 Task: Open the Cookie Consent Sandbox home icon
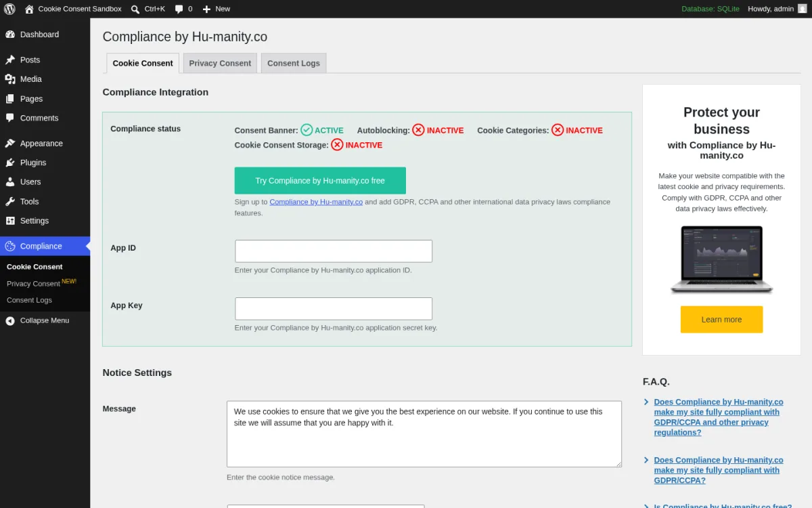(29, 9)
